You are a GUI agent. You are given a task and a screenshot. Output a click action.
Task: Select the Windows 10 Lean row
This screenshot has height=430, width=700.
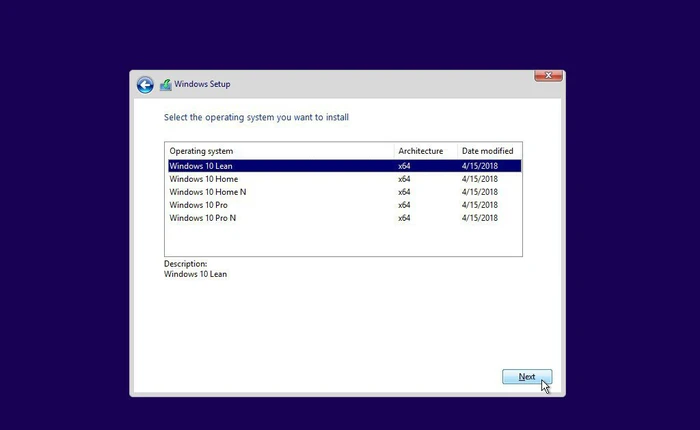click(345, 166)
